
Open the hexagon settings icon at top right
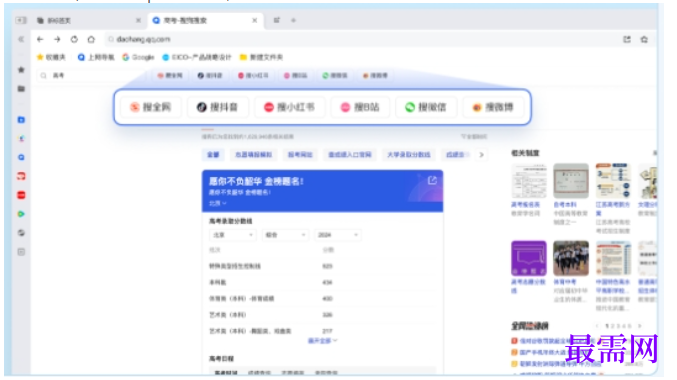click(644, 39)
